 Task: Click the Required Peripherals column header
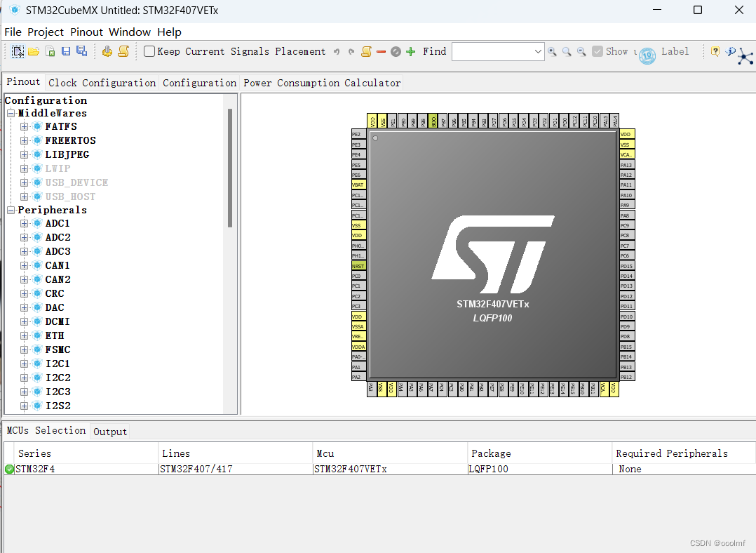683,453
